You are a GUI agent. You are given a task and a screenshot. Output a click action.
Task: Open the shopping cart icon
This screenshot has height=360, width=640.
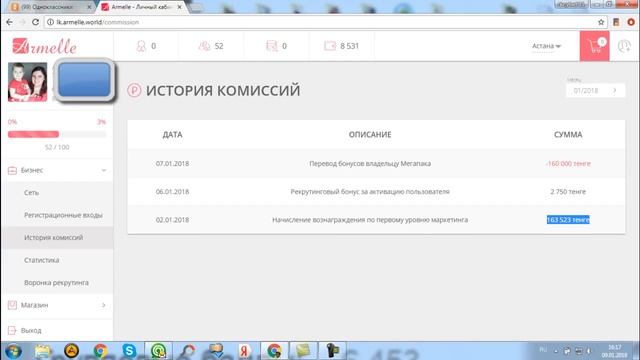(595, 46)
